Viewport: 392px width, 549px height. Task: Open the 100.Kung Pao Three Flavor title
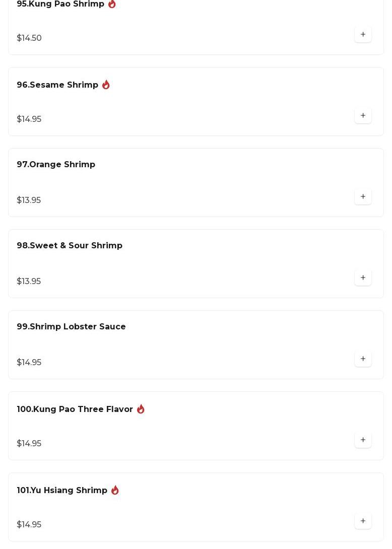75,409
